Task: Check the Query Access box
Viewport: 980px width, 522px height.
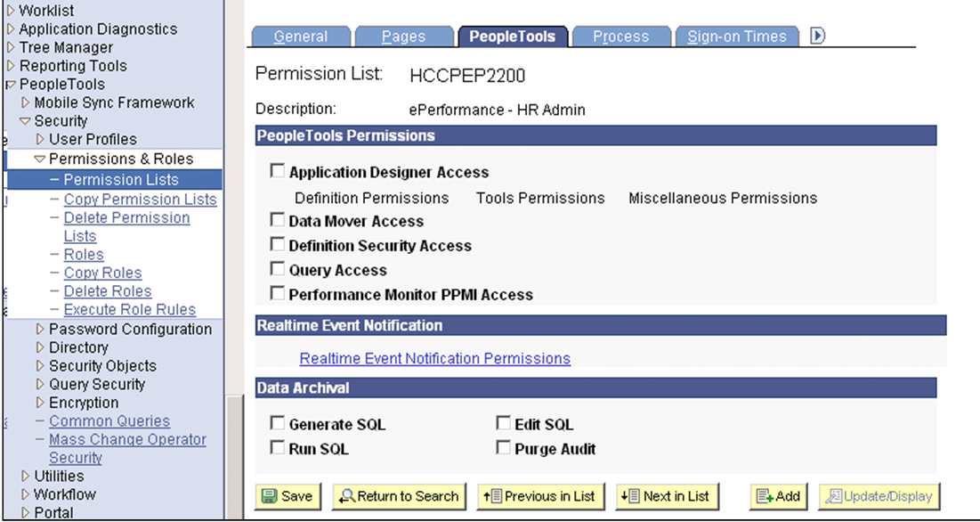Action: pos(277,268)
